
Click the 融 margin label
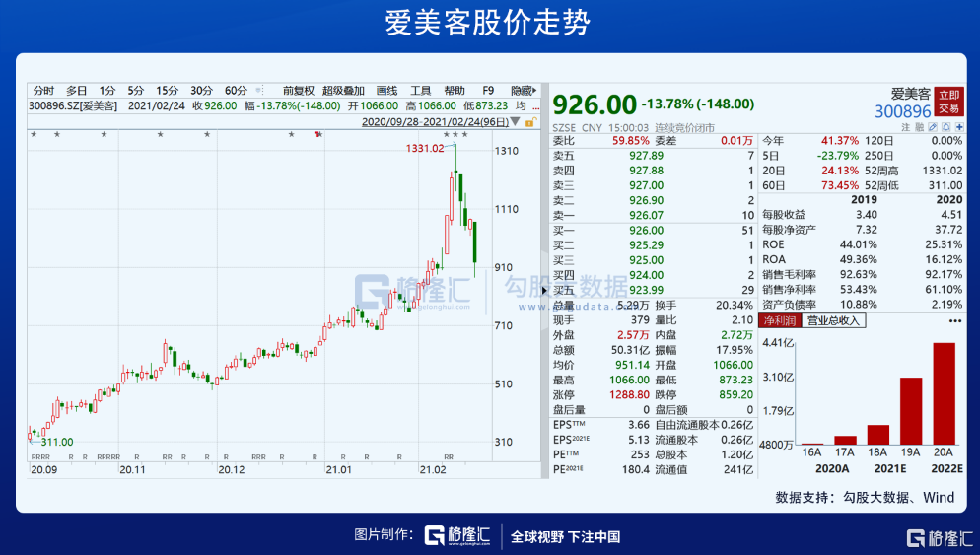click(x=920, y=127)
